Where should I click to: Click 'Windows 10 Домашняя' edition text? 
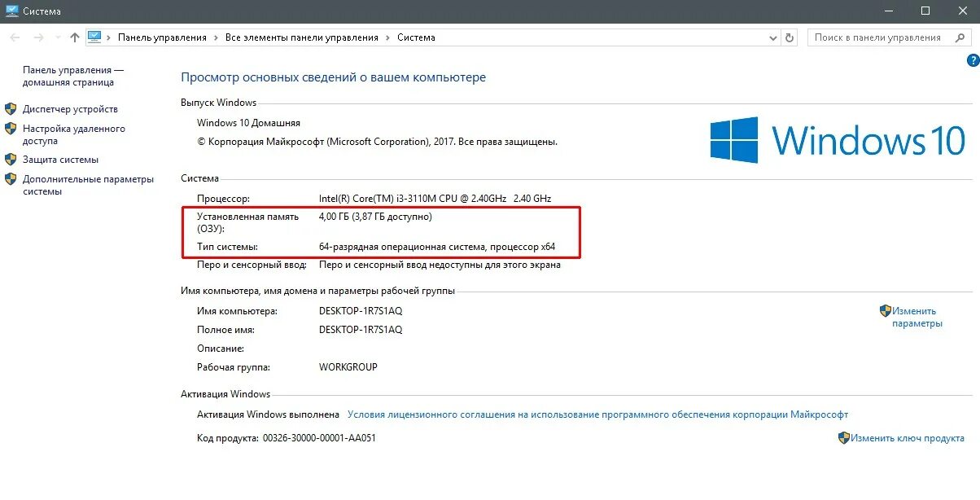click(x=248, y=123)
